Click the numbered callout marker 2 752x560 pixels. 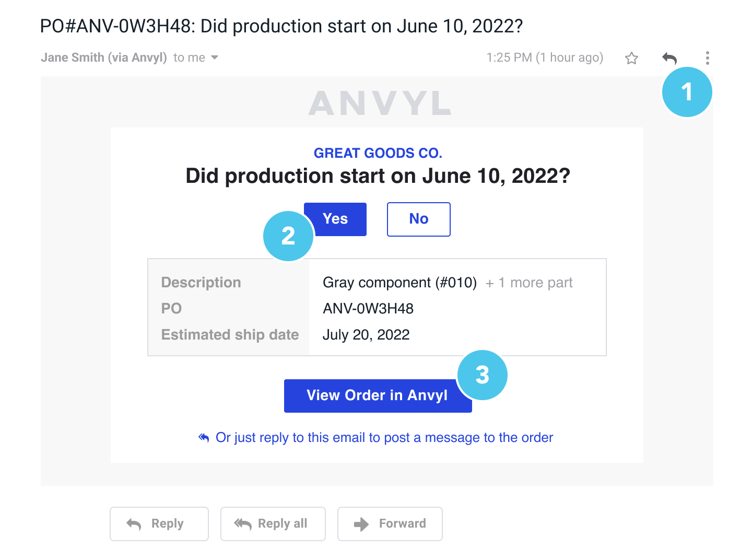point(288,236)
